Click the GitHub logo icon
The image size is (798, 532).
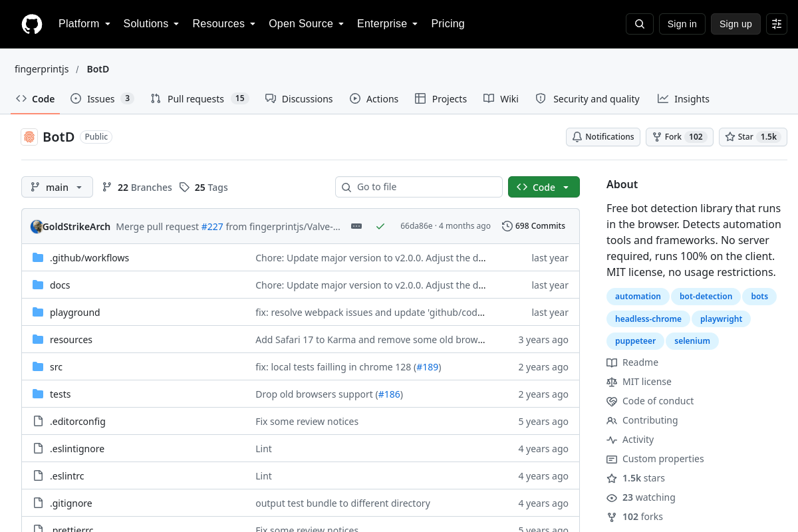[32, 24]
